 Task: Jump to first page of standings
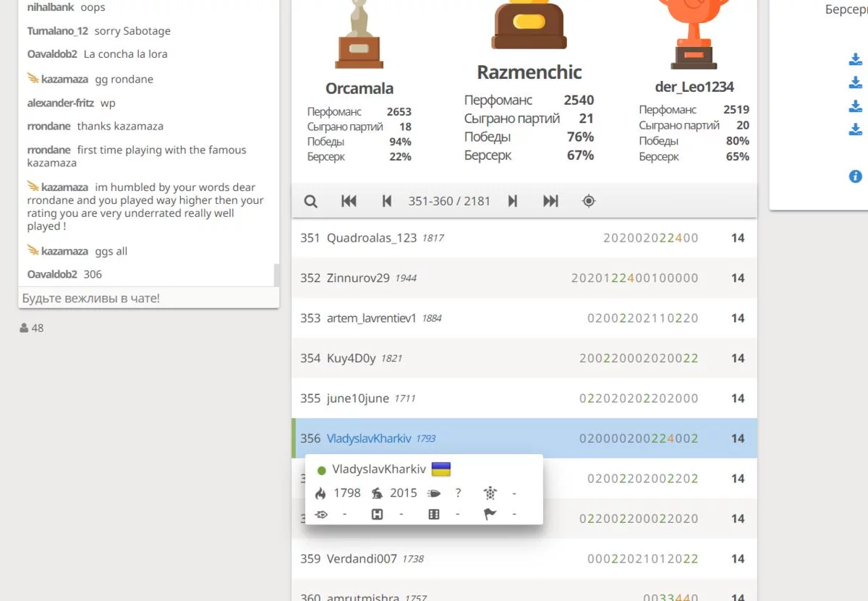click(349, 202)
